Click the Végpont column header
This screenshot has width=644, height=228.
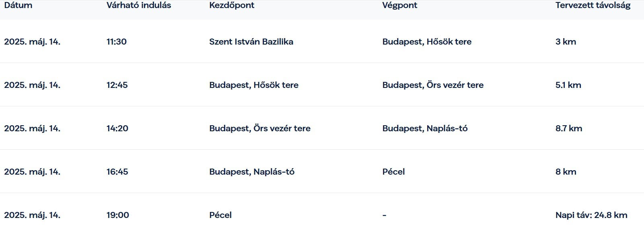[x=400, y=6]
